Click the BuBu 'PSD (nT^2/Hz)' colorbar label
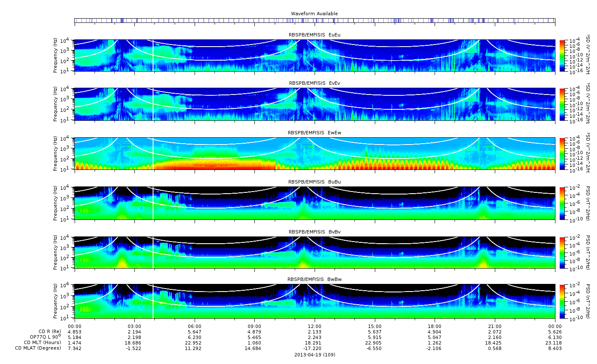 point(588,203)
